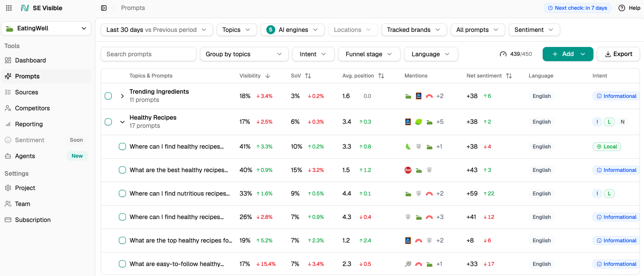Click the Search prompts field

[x=148, y=54]
